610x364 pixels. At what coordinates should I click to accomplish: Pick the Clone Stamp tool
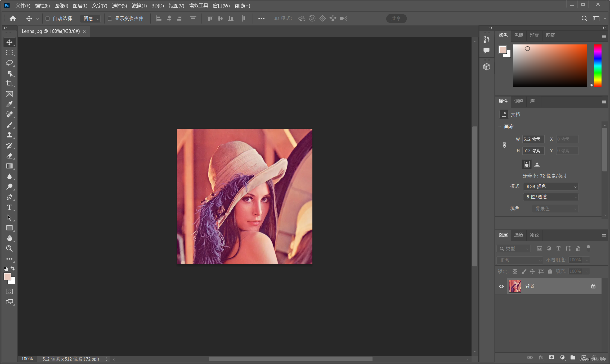point(9,135)
